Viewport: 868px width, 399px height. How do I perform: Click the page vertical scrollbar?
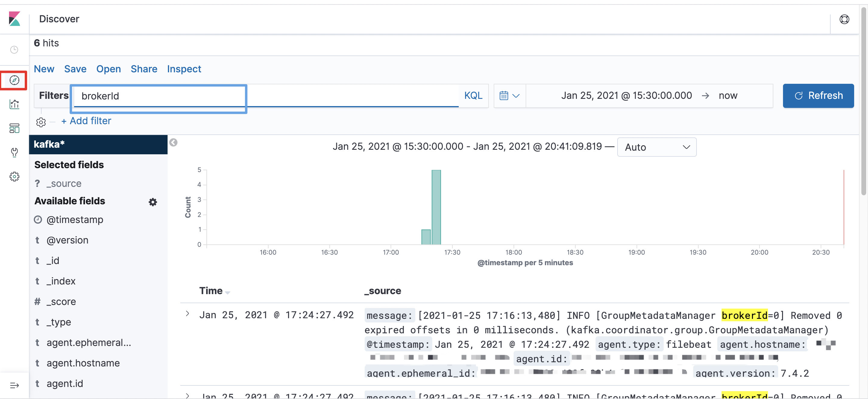click(x=863, y=101)
